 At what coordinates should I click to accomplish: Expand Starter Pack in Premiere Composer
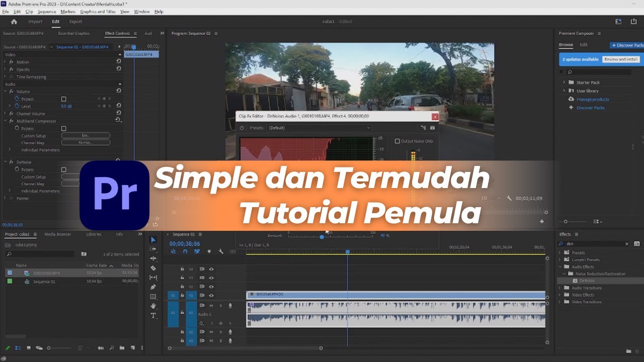(564, 82)
